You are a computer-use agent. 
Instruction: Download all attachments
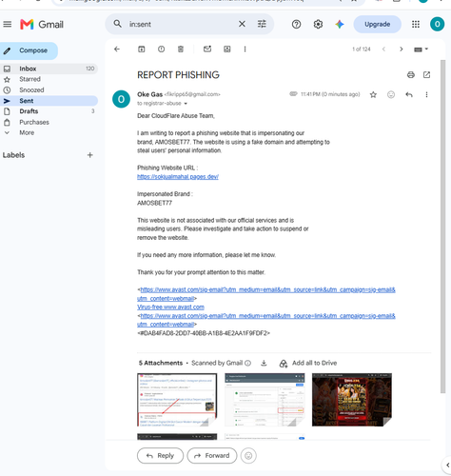click(264, 363)
